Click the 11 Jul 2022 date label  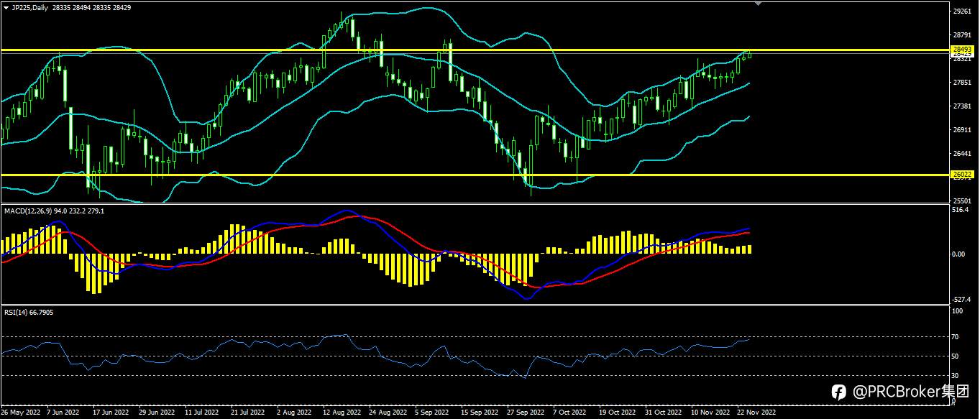202,413
